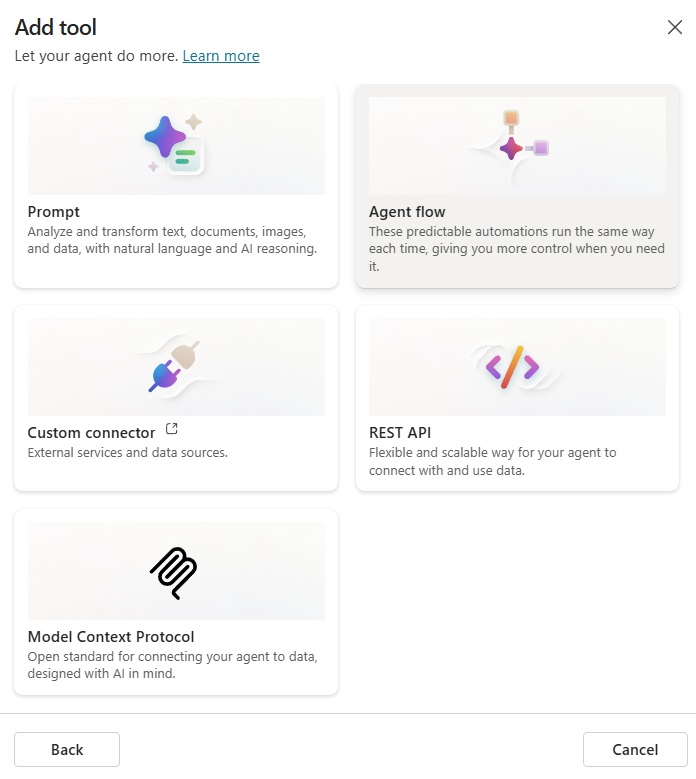
Task: Click the REST API code brackets icon
Action: coord(512,367)
